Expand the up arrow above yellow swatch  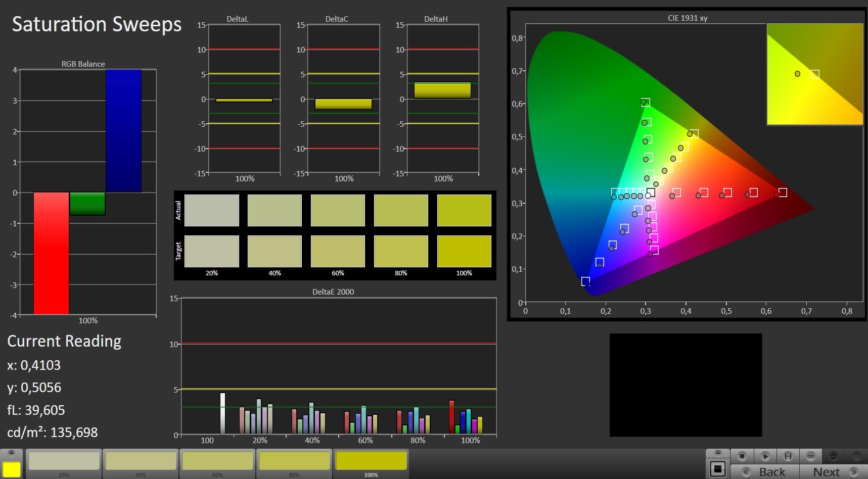pyautogui.click(x=12, y=453)
